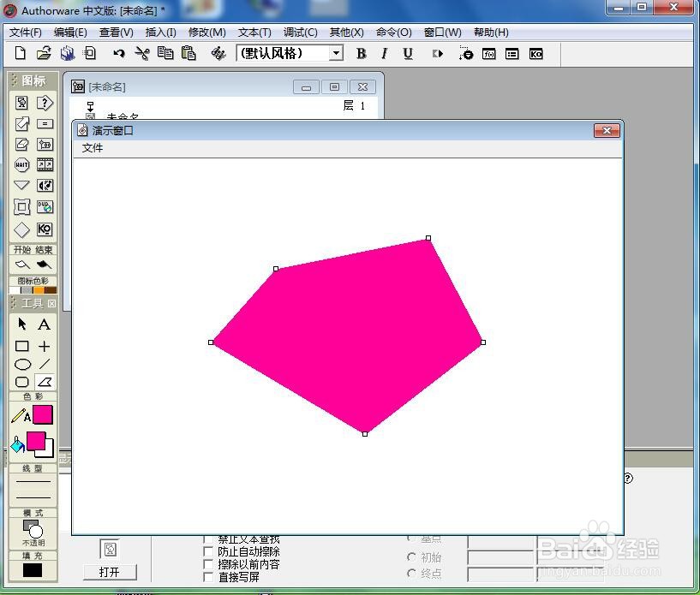Select the Start flag icon
700x595 pixels.
22,265
